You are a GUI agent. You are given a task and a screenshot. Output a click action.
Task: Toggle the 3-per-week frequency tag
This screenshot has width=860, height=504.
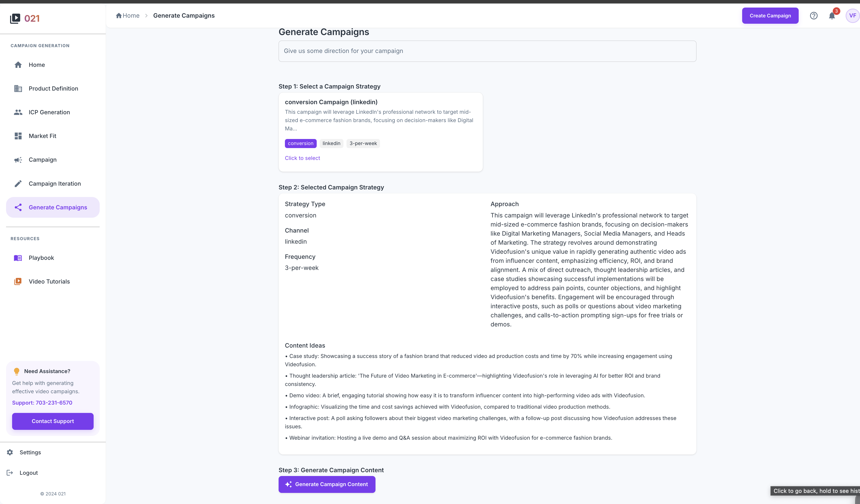coord(363,143)
